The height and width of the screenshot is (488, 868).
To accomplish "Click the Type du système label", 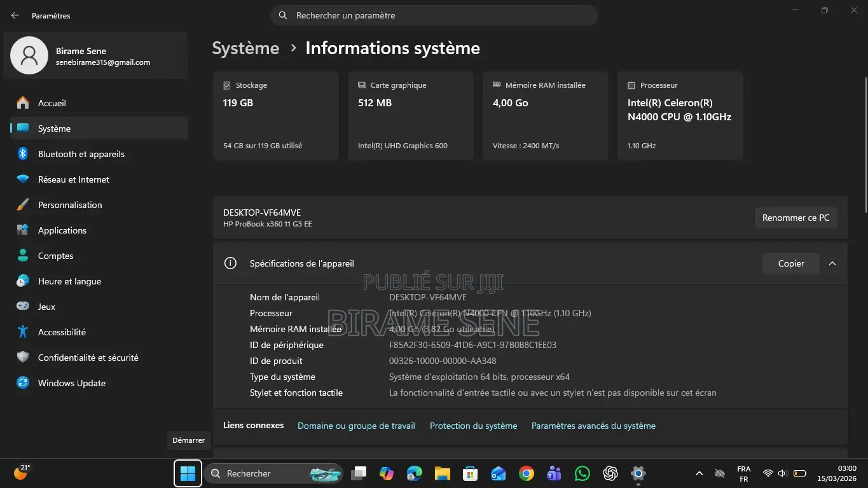I will pos(282,377).
